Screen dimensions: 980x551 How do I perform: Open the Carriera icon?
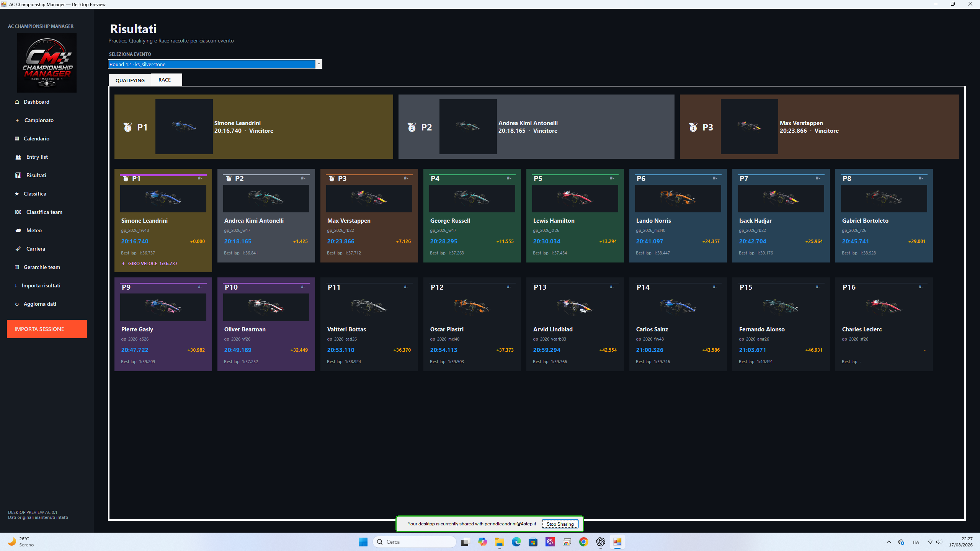coord(18,249)
